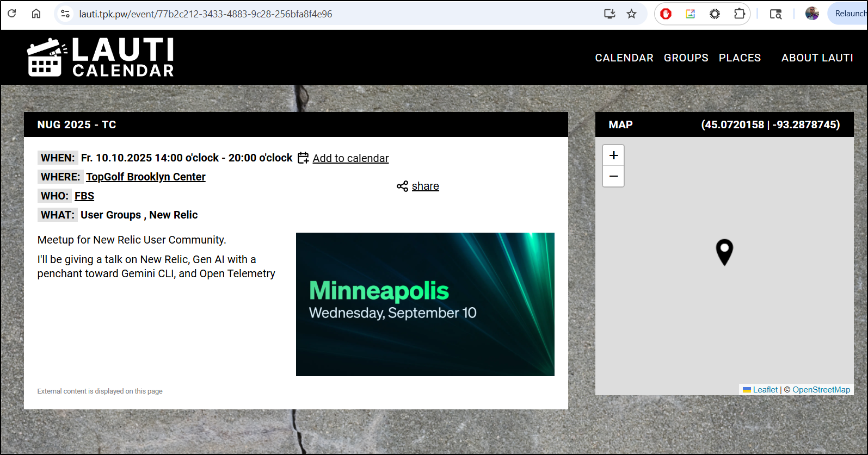Viewport: 868px width, 455px height.
Task: Go to the browser home page icon
Action: pyautogui.click(x=36, y=14)
